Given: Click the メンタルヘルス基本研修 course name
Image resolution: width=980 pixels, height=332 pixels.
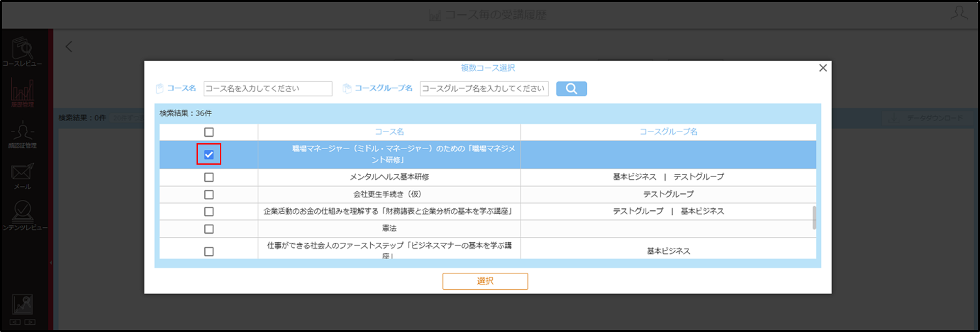Looking at the screenshot, I should (389, 177).
